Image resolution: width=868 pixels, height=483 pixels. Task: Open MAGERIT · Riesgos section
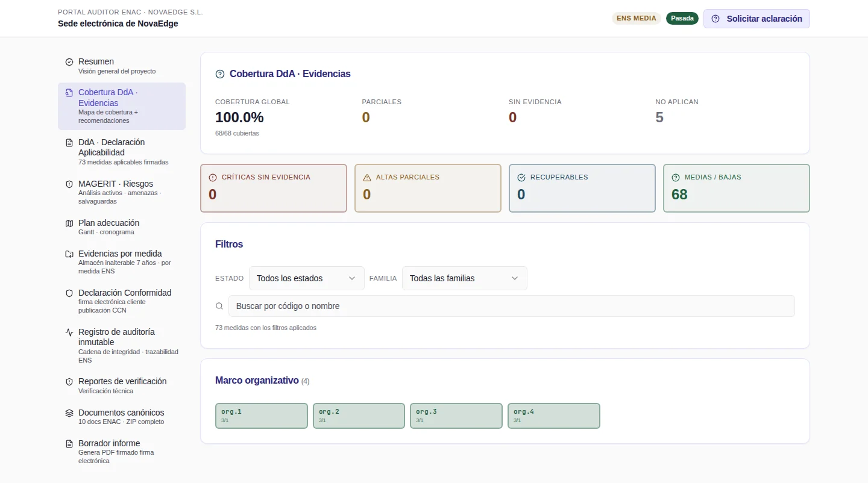pos(122,192)
